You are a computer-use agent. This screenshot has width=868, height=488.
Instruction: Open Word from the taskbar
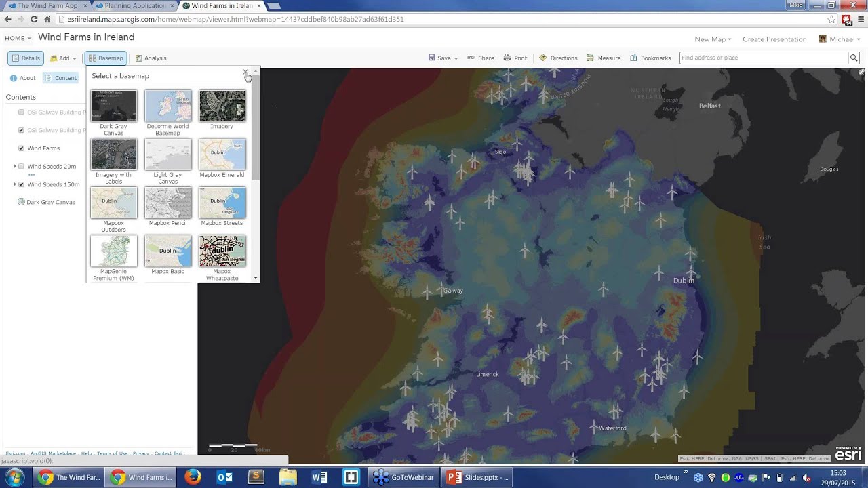click(319, 477)
